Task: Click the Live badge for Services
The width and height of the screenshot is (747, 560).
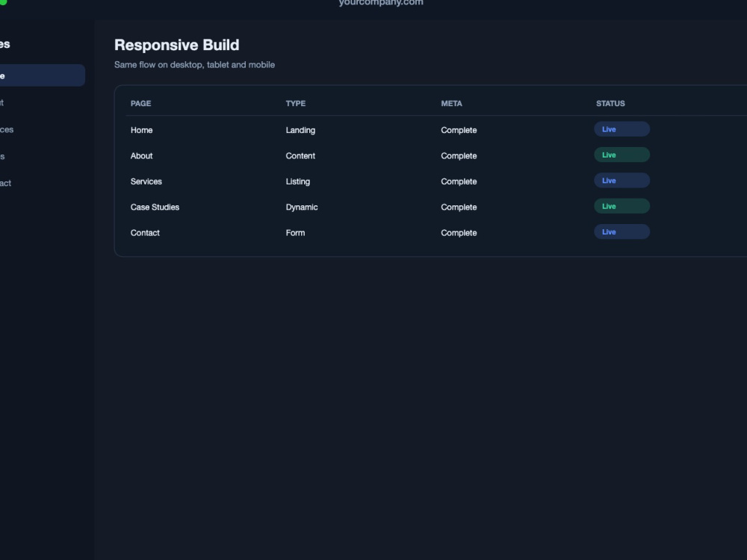Action: pos(622,181)
